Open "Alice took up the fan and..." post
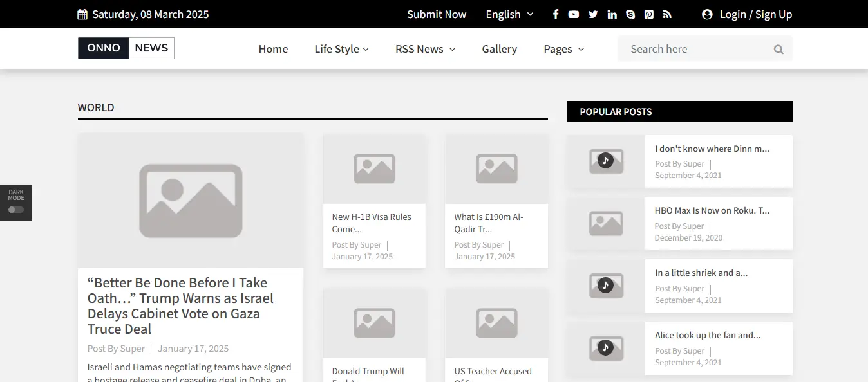 point(708,335)
